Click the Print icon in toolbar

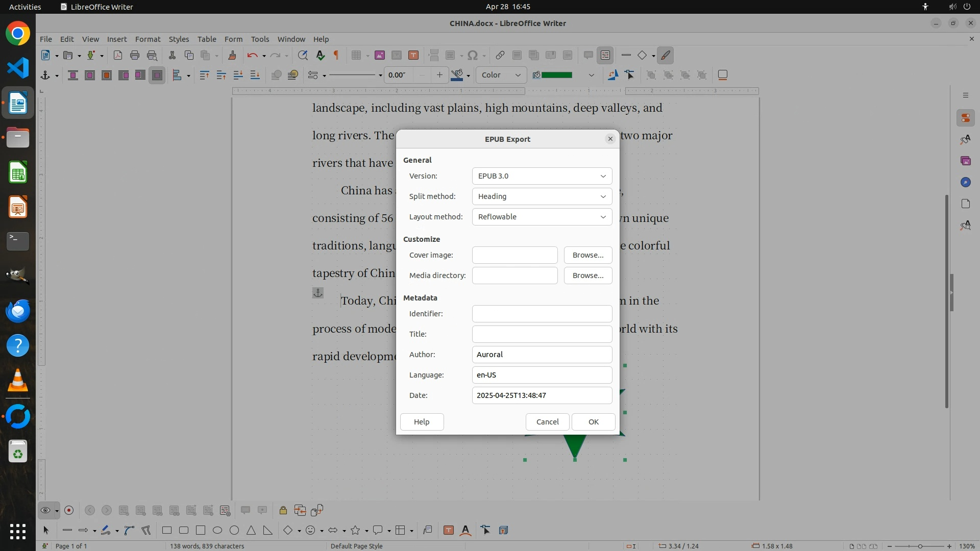(x=135, y=55)
